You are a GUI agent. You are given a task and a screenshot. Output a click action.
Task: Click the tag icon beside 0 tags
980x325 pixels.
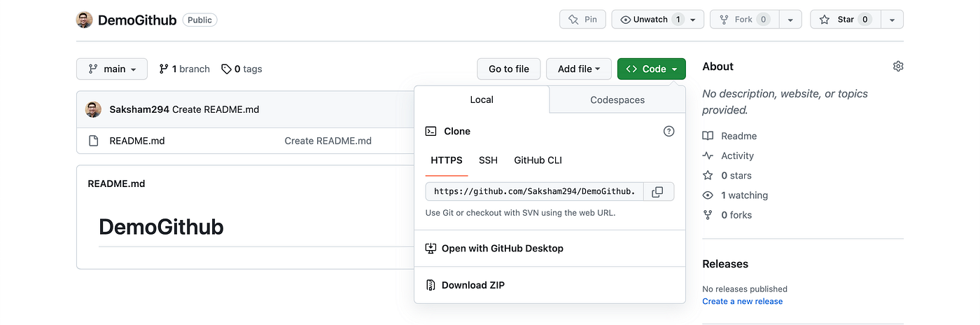point(226,69)
